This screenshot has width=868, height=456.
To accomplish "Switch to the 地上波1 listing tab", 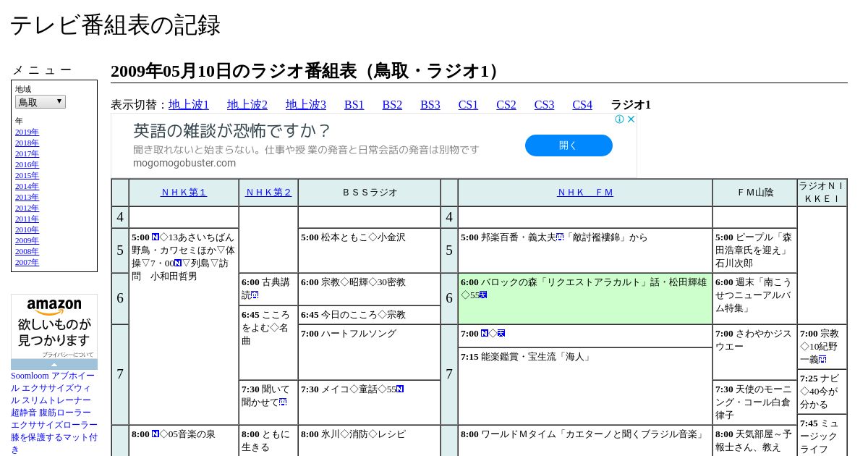I will click(x=189, y=105).
